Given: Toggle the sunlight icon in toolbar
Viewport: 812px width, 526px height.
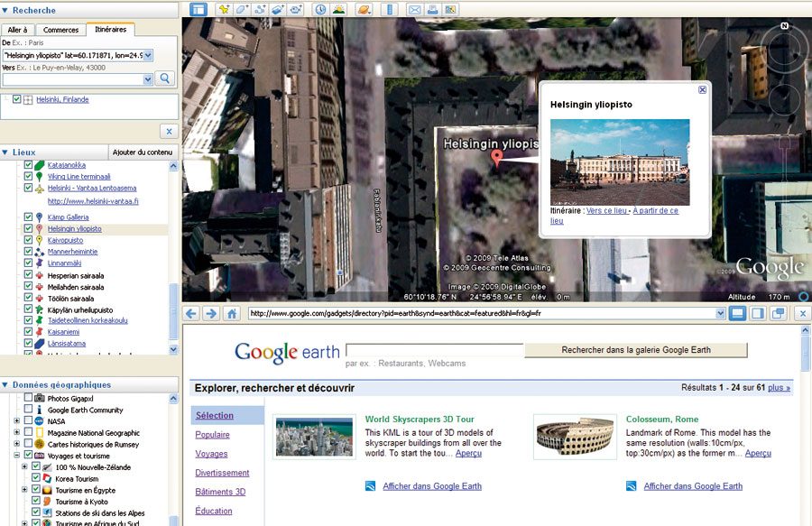Looking at the screenshot, I should (x=338, y=10).
